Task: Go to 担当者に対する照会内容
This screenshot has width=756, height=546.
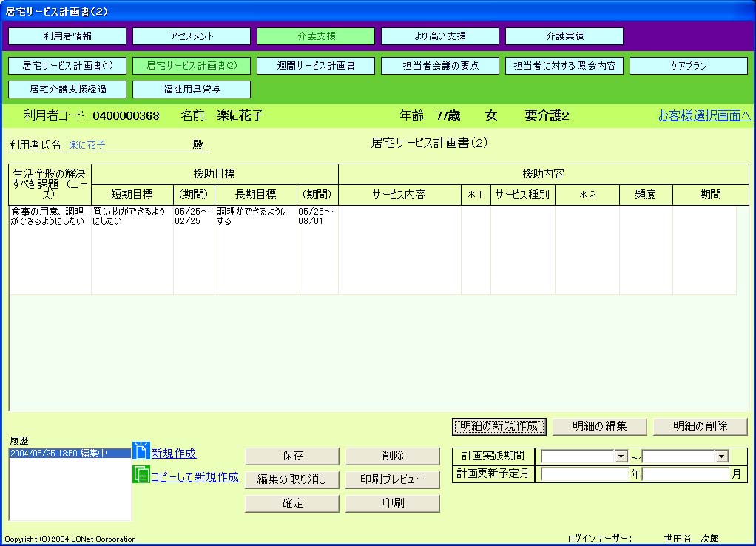Action: pos(564,66)
